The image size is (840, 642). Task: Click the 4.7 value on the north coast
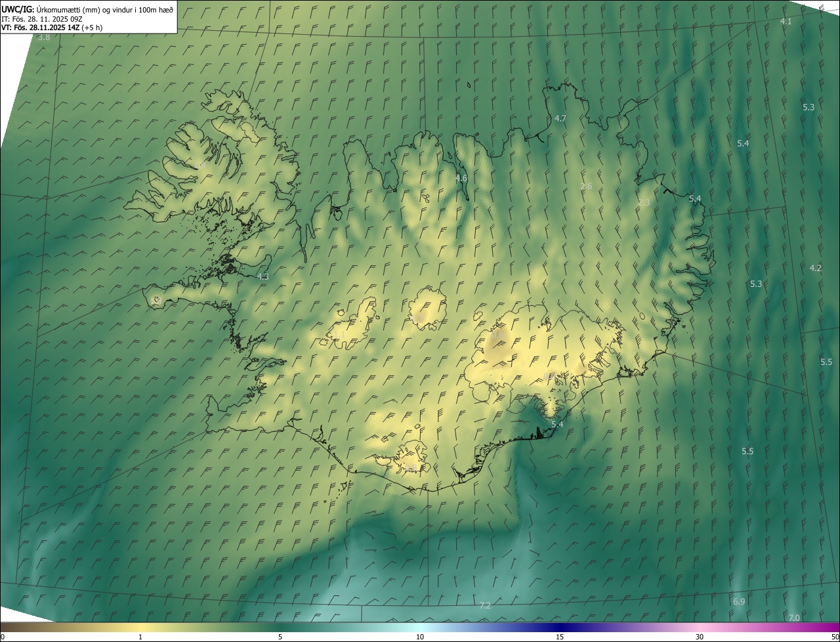(x=560, y=119)
